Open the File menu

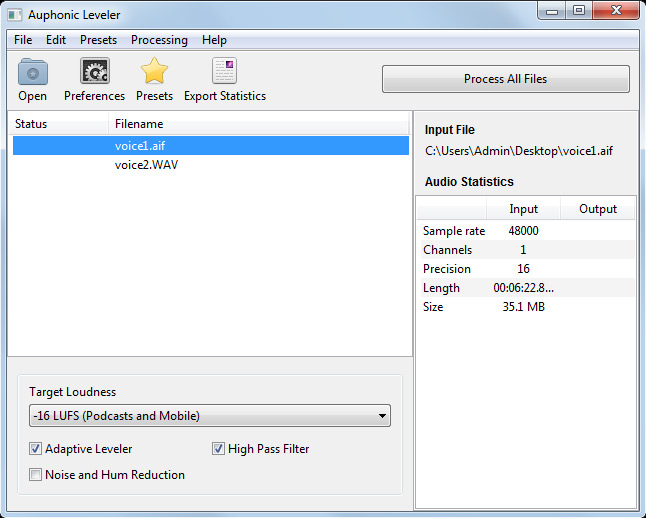click(23, 40)
